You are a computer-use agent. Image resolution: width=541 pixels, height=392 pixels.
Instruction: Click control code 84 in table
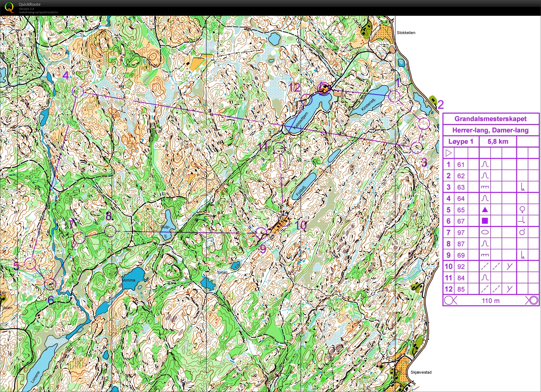(x=461, y=278)
